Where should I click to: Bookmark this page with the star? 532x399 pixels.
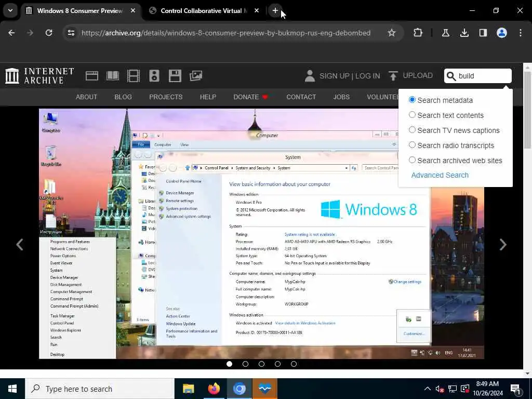coord(392,33)
